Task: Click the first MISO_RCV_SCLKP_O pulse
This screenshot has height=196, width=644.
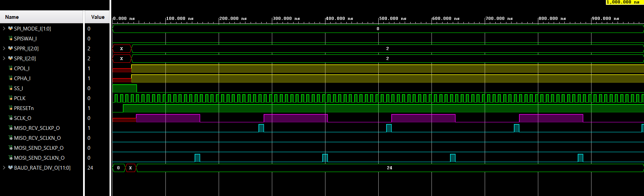Action: coord(261,128)
